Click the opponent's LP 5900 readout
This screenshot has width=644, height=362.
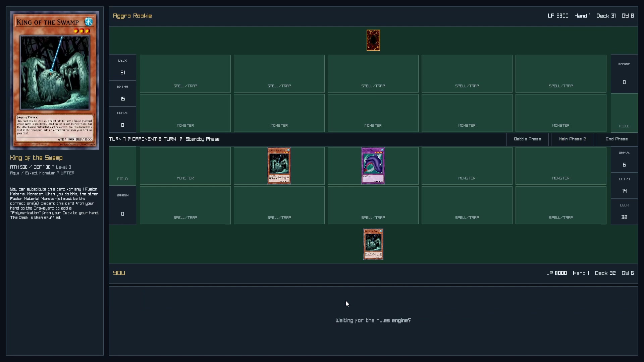pyautogui.click(x=558, y=16)
